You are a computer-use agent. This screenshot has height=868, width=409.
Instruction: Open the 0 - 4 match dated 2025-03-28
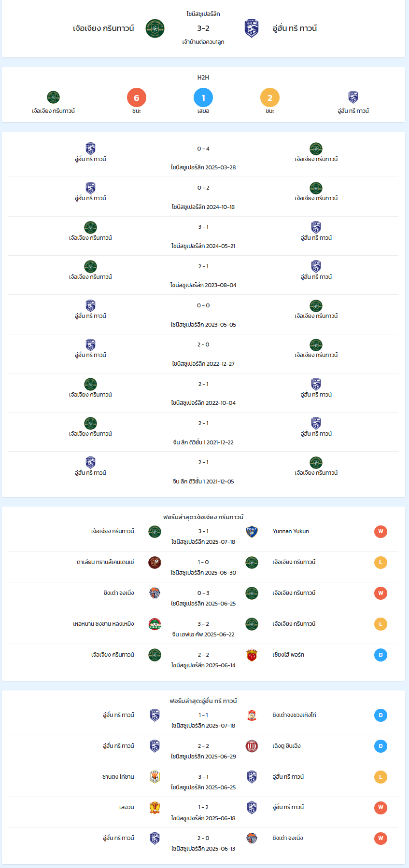tap(203, 157)
